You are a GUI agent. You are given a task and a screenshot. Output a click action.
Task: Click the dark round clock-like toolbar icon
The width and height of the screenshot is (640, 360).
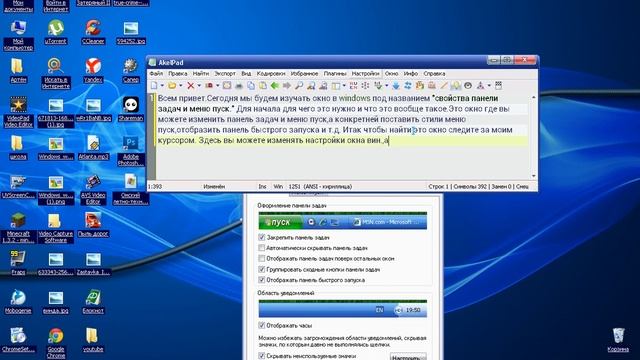[x=468, y=86]
